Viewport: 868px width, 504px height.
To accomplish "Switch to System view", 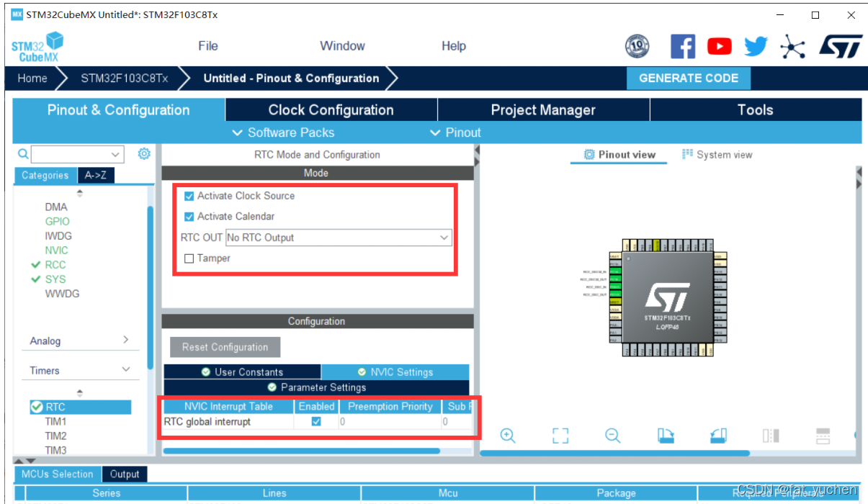I will point(717,155).
